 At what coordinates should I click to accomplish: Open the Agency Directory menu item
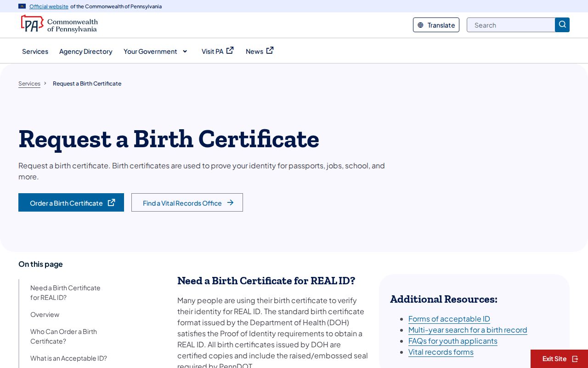click(x=86, y=51)
